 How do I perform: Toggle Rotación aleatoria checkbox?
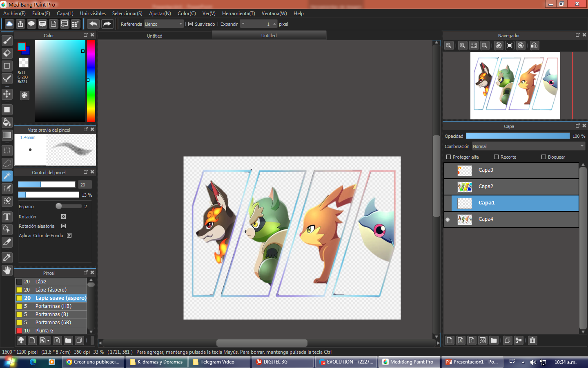coord(63,226)
